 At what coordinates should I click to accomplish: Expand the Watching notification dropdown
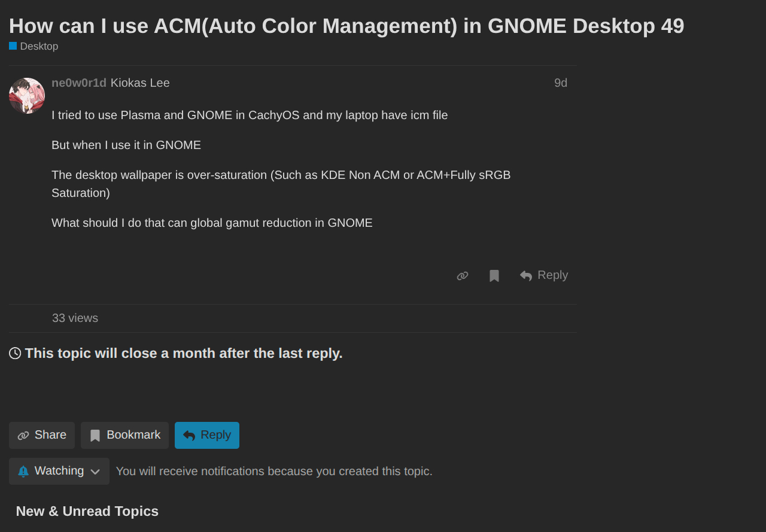(59, 471)
